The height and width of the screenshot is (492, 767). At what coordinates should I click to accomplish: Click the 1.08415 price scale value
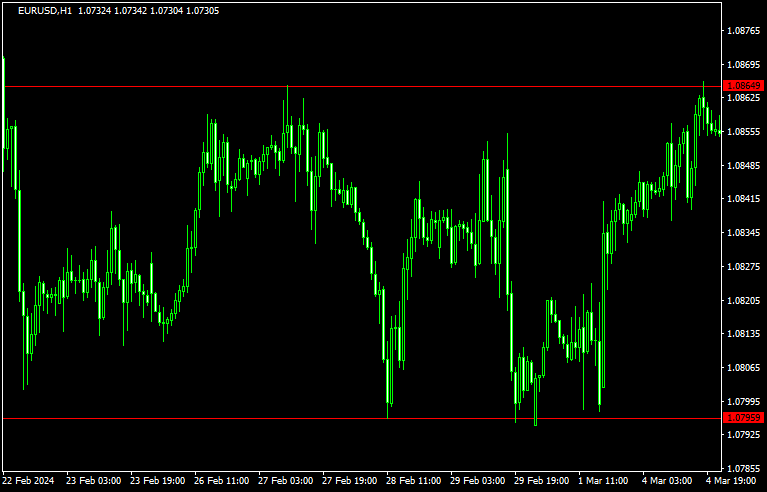click(745, 199)
